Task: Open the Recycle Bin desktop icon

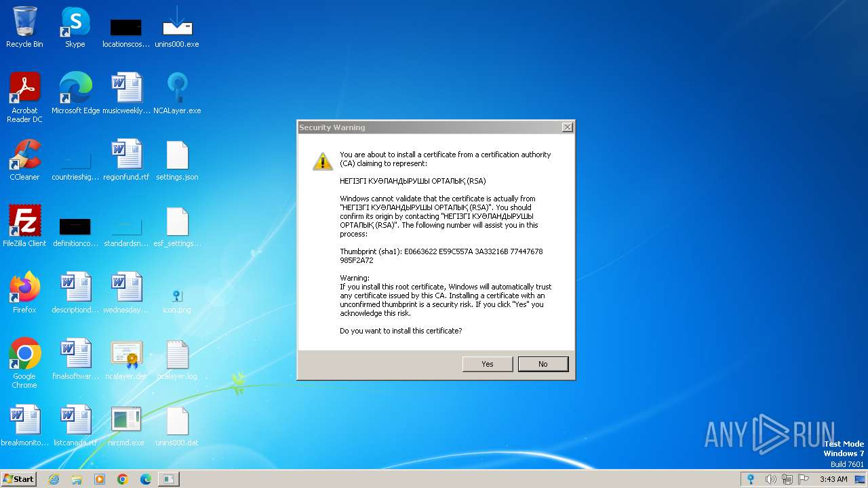Action: tap(24, 28)
